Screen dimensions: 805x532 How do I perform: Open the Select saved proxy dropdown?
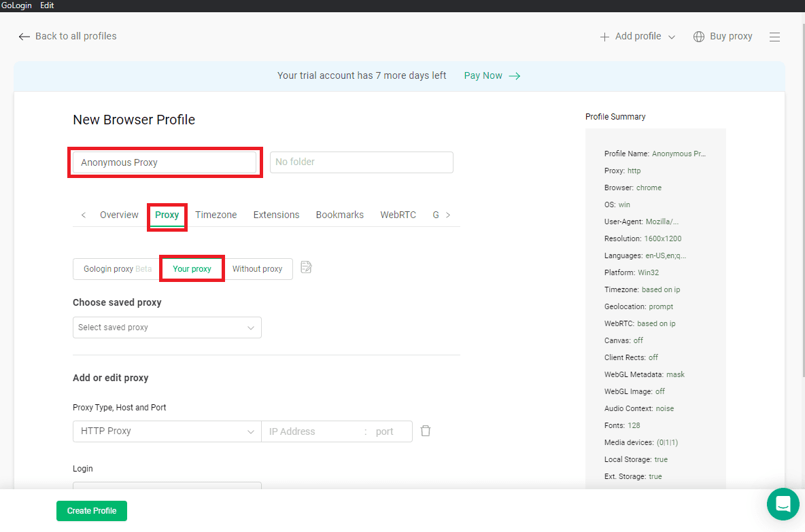[x=167, y=327]
